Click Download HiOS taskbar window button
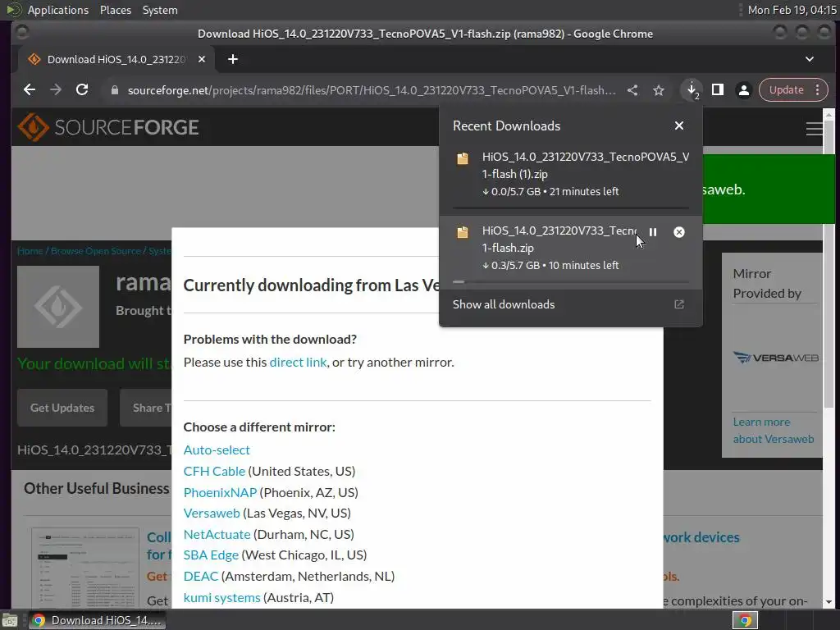The width and height of the screenshot is (840, 630). (97, 620)
